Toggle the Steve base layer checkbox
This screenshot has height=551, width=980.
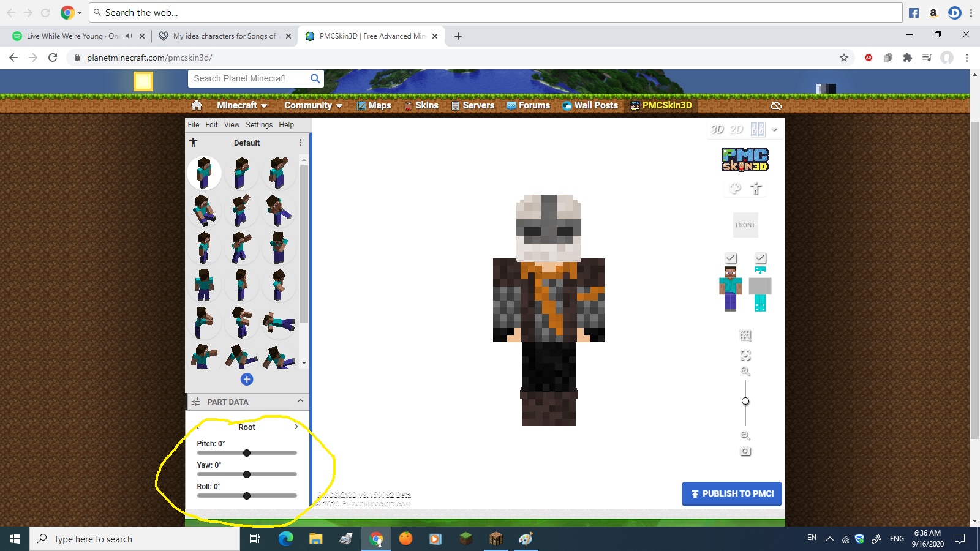pyautogui.click(x=731, y=258)
